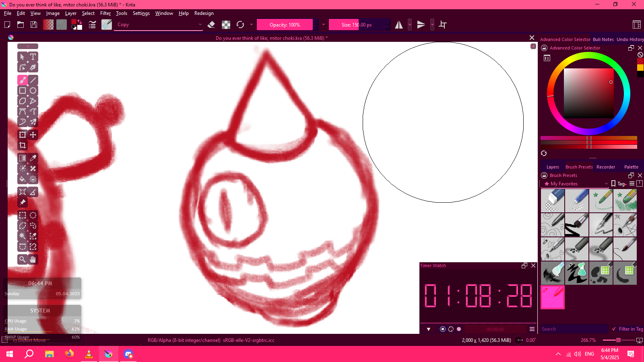Open the Layer menu
Image resolution: width=644 pixels, height=362 pixels.
71,13
